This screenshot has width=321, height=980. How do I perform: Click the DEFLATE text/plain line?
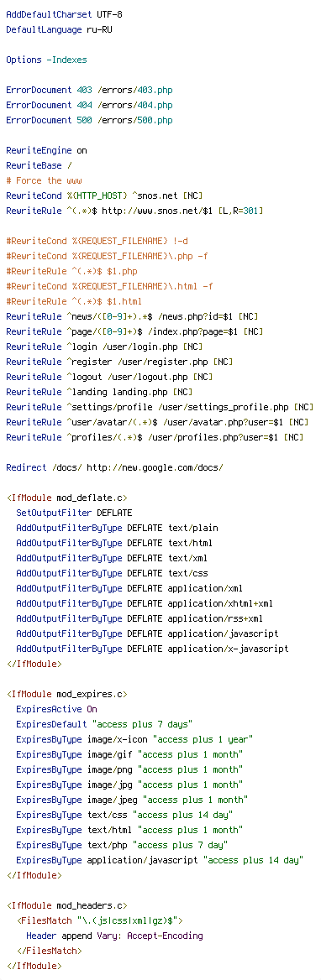coord(117,528)
